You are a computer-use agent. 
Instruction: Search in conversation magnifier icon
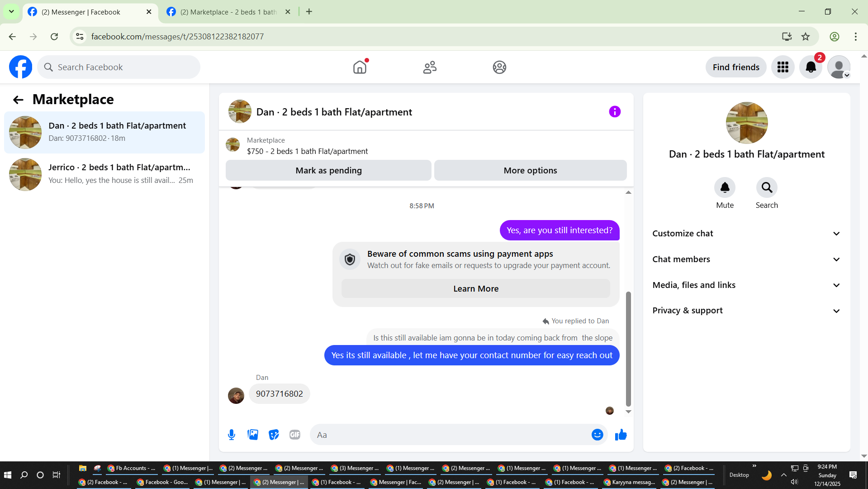[767, 187]
